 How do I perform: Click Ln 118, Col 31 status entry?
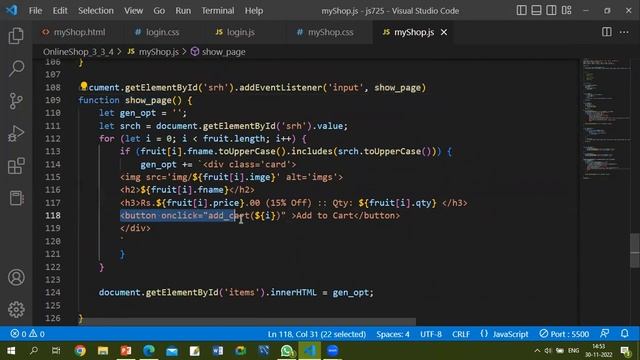point(317,334)
